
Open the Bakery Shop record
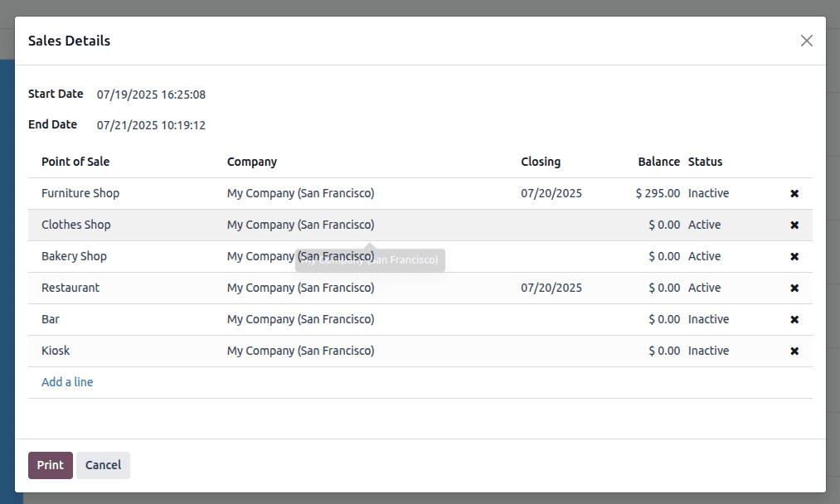[74, 256]
